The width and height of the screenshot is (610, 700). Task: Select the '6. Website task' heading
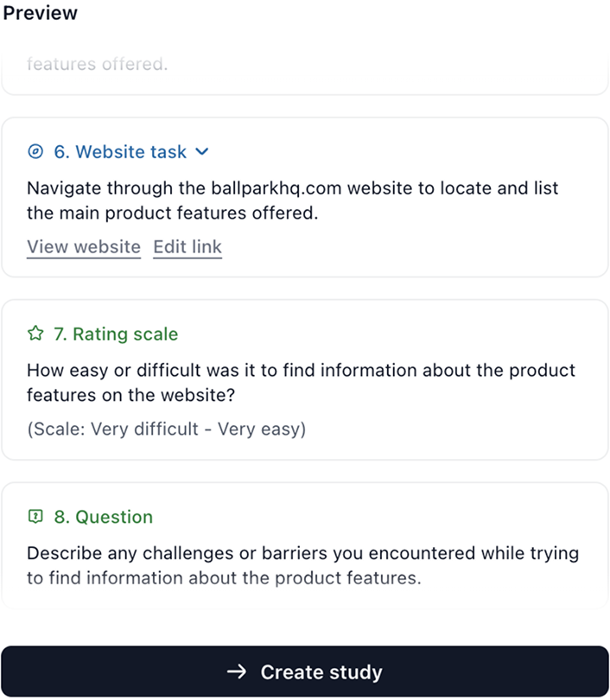(x=120, y=152)
